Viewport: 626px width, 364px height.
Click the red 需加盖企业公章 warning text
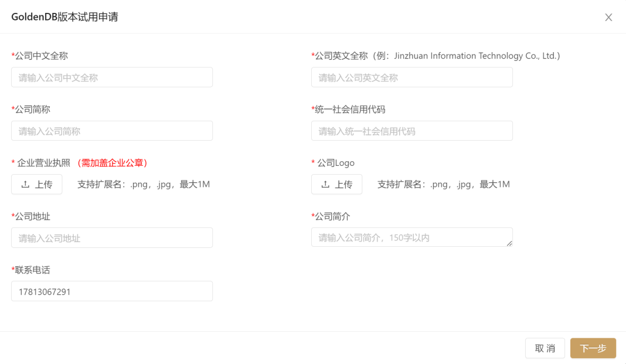[x=111, y=162]
